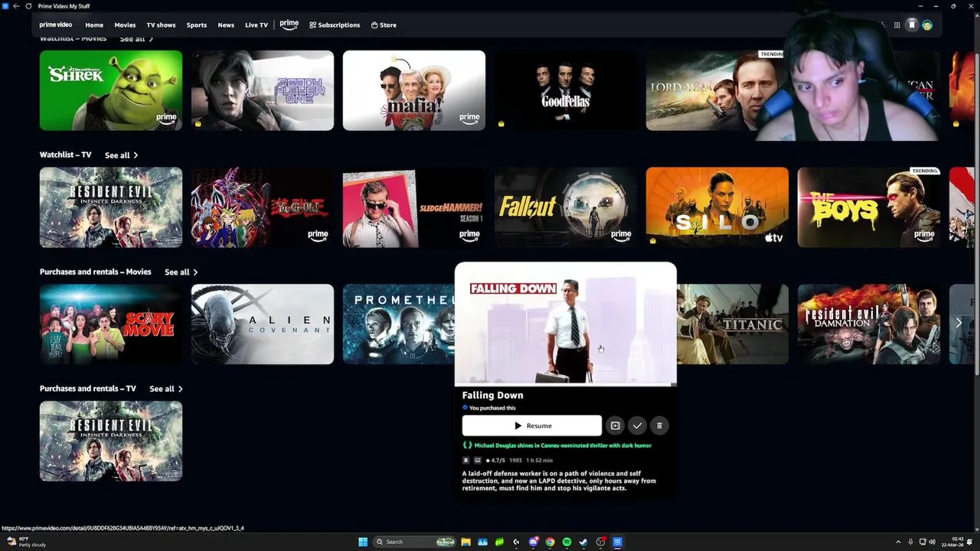Image resolution: width=980 pixels, height=551 pixels.
Task: Open the News tab
Action: click(226, 25)
